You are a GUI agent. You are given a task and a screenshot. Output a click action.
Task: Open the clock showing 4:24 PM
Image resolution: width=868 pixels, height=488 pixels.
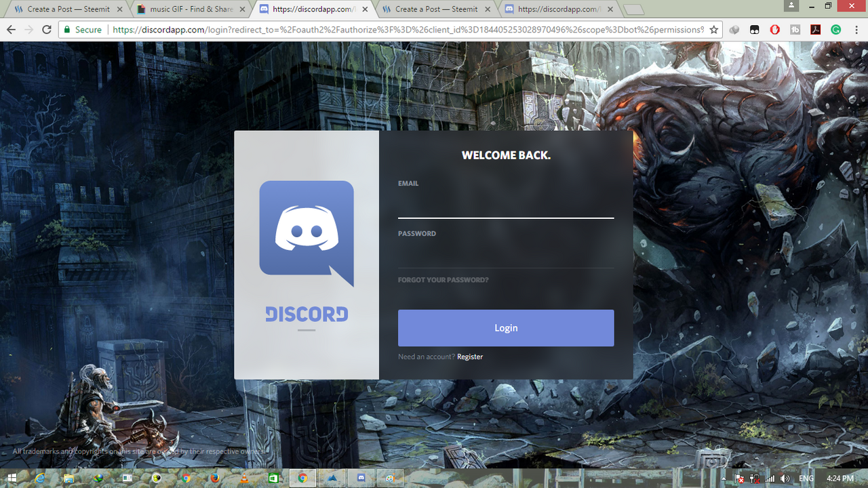[x=840, y=479]
